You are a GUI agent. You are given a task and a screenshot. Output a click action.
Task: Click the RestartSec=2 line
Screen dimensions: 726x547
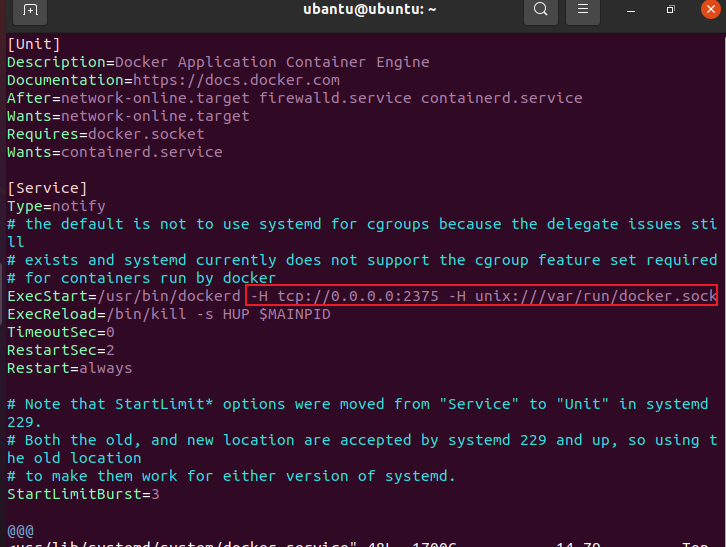(x=61, y=350)
